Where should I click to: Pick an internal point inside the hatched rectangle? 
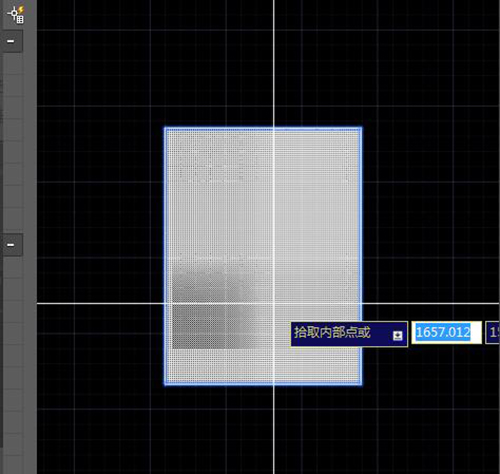coord(263,256)
